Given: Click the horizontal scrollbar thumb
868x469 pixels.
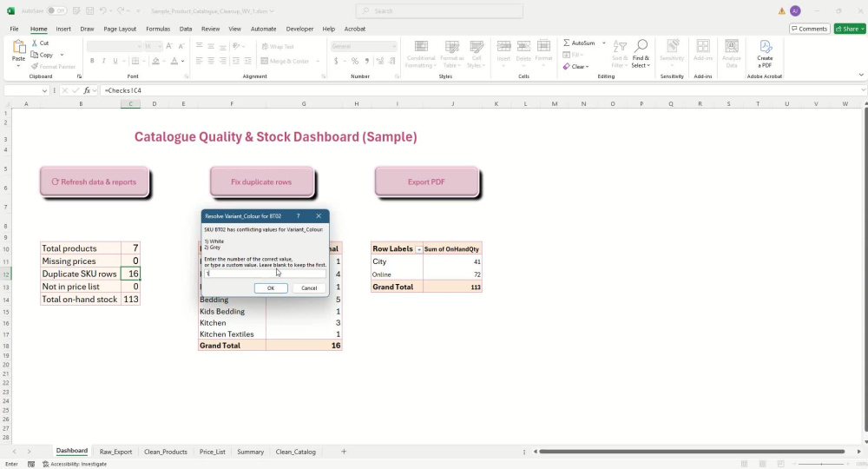Looking at the screenshot, I should pyautogui.click(x=692, y=452).
